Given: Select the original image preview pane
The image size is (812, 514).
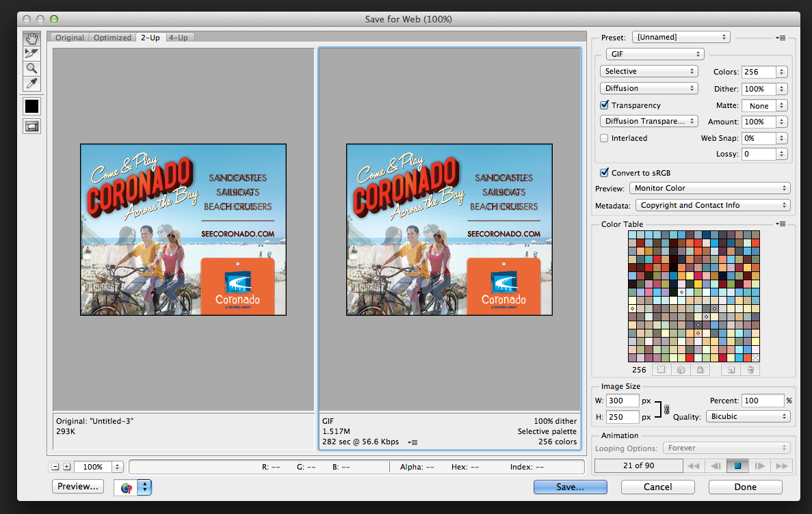Looking at the screenshot, I should coord(183,229).
